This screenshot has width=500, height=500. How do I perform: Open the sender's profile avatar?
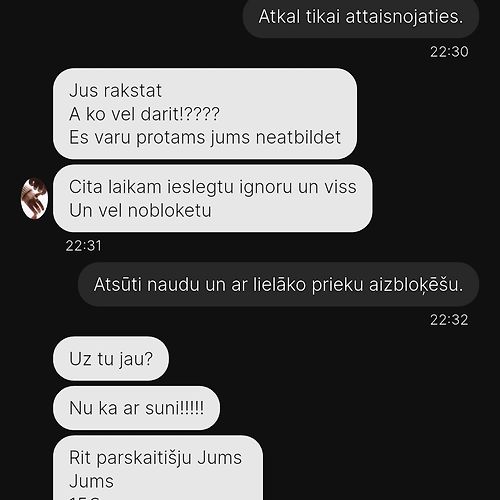(x=34, y=199)
